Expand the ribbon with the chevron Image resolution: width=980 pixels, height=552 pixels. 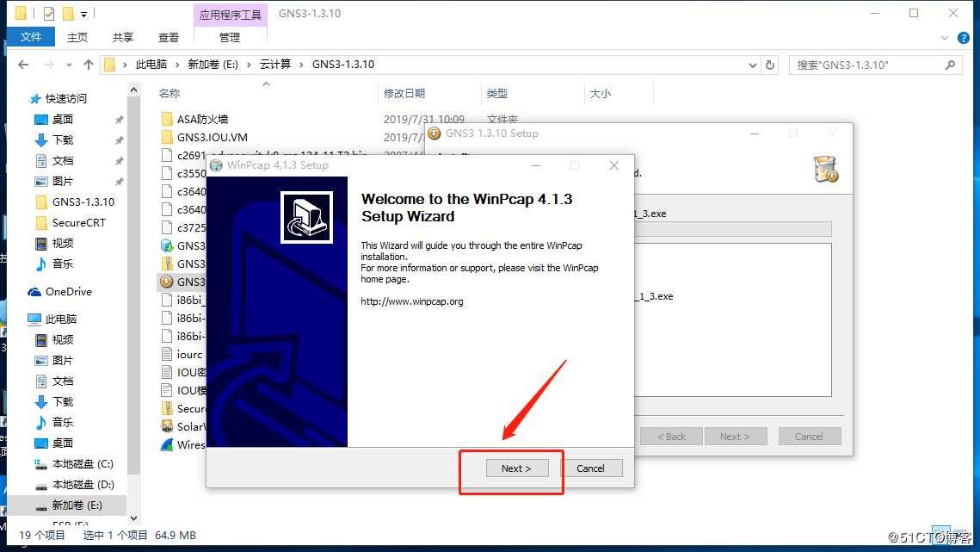945,38
